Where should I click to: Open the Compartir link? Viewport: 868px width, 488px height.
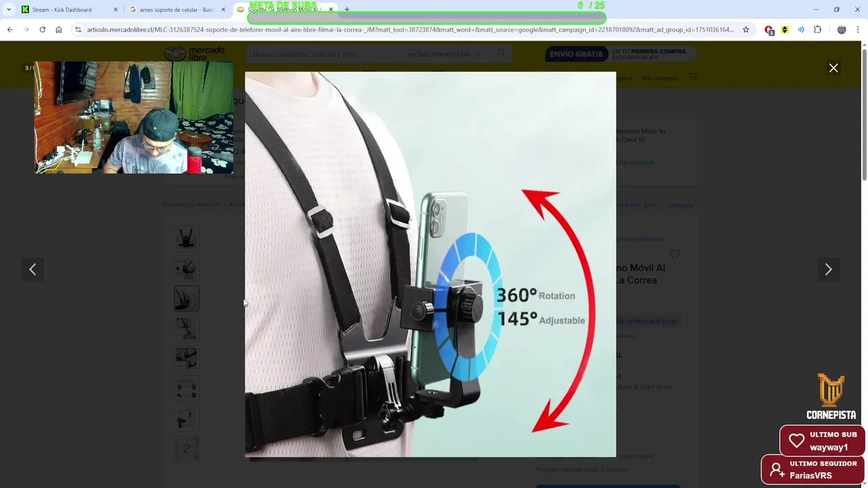679,205
